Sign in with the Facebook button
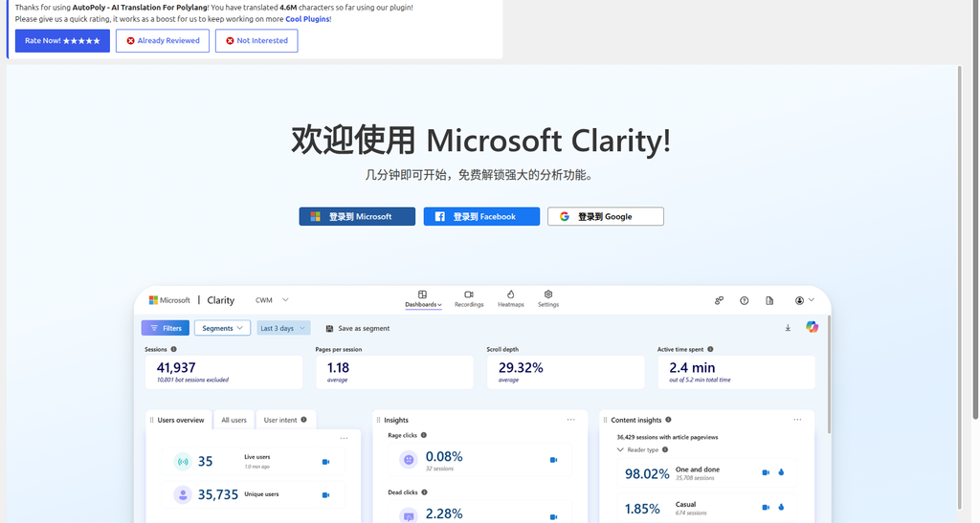This screenshot has width=980, height=523. tap(481, 217)
